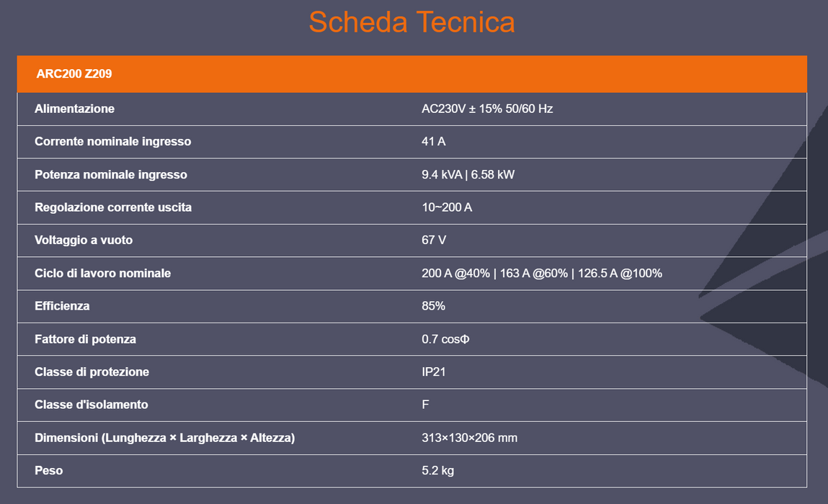Click the Voltaggio a vuoto label

(x=84, y=240)
